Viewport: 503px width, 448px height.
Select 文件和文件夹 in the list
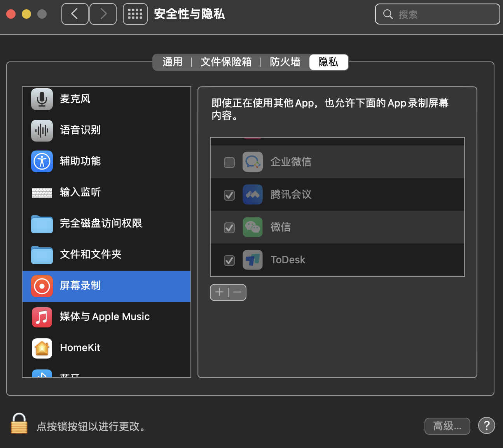click(107, 255)
